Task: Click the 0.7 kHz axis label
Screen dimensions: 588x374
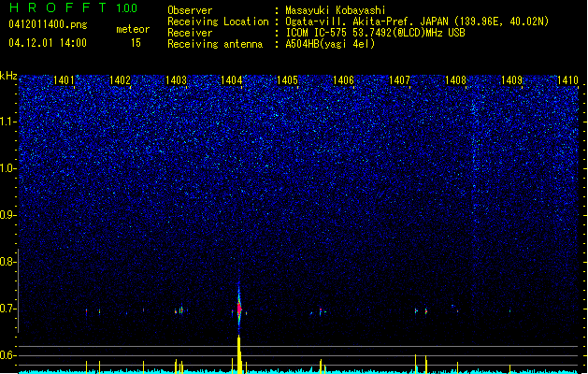Action: 7,309
